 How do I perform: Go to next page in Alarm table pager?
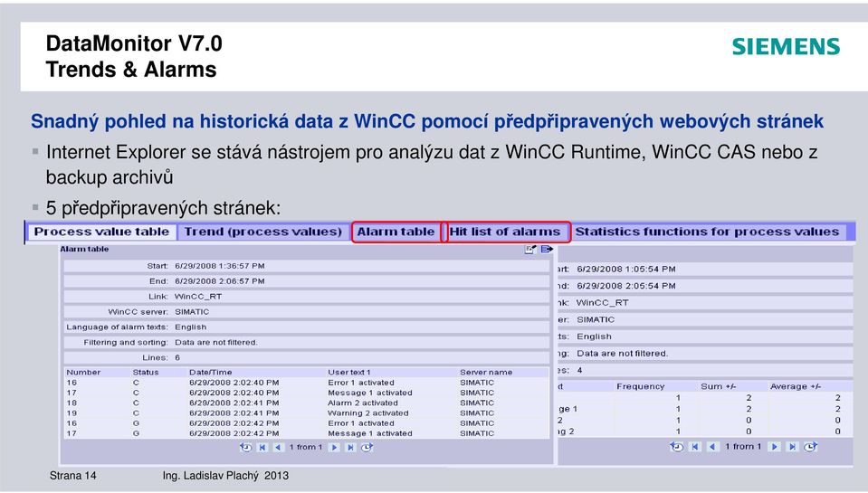point(334,447)
